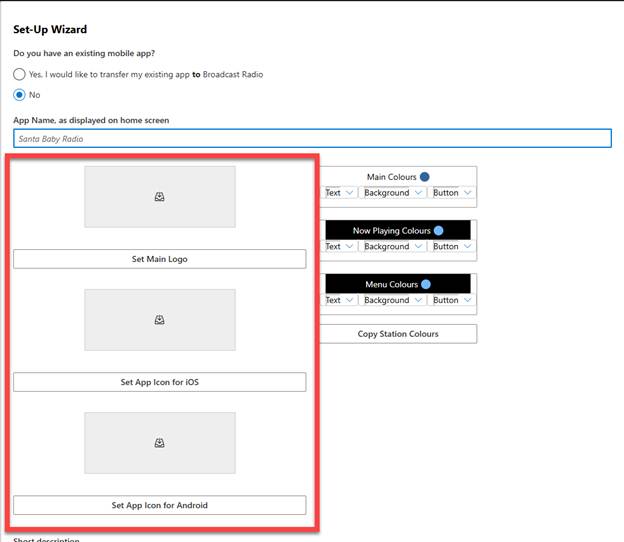The image size is (624, 542).
Task: Click the 'Main Colours' header text
Action: click(392, 177)
